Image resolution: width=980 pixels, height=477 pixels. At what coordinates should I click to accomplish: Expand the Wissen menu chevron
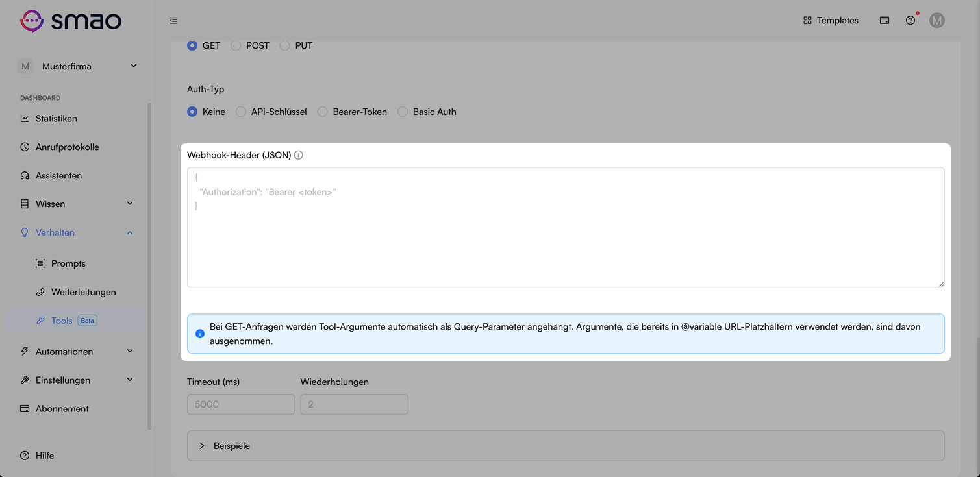tap(130, 204)
